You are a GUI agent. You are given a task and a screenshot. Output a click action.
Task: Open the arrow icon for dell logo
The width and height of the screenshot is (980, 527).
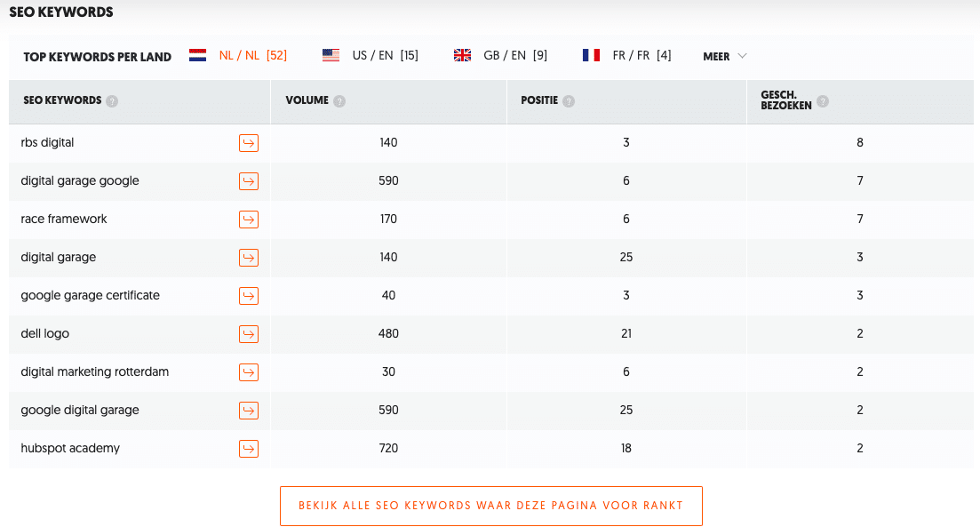pos(249,334)
